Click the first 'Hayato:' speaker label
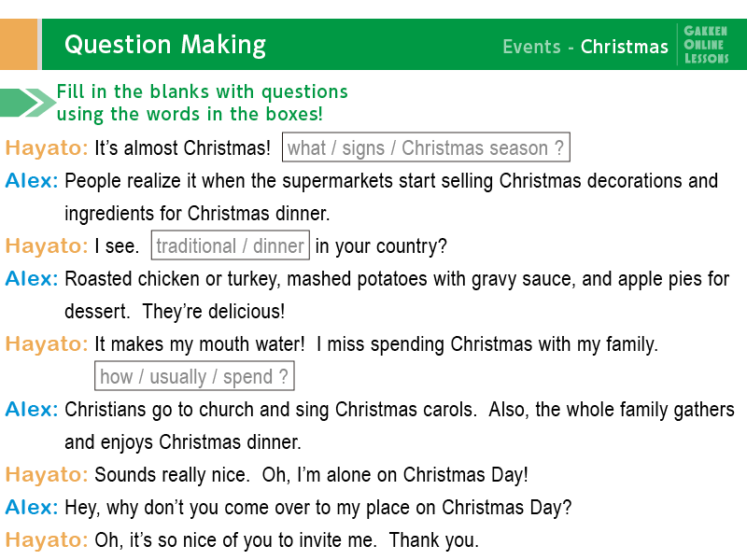The image size is (747, 560). (x=47, y=148)
